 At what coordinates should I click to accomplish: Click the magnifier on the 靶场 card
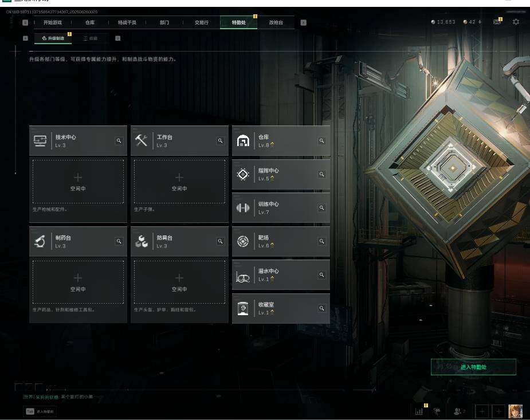(321, 241)
